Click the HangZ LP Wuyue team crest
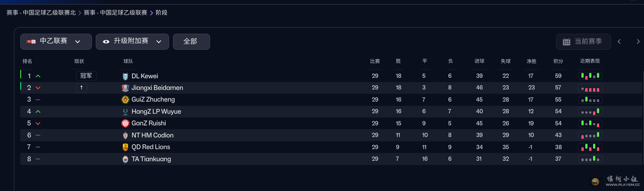 point(126,111)
